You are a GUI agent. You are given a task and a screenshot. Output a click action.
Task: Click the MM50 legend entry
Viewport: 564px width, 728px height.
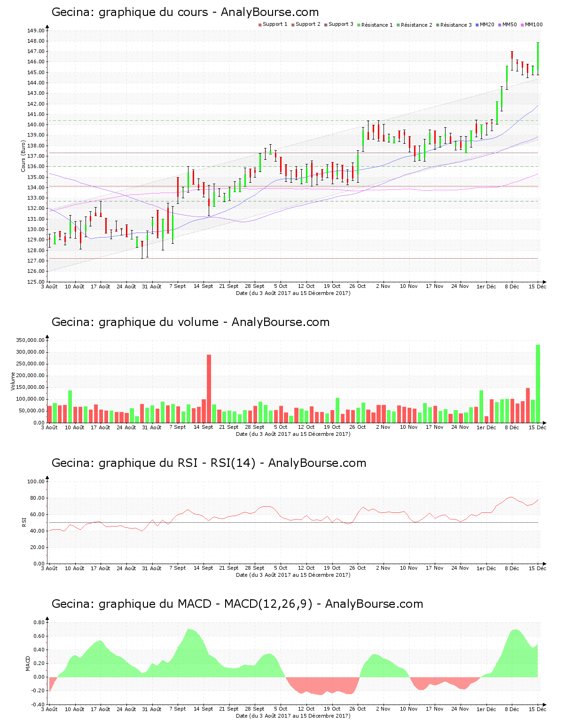[x=508, y=24]
